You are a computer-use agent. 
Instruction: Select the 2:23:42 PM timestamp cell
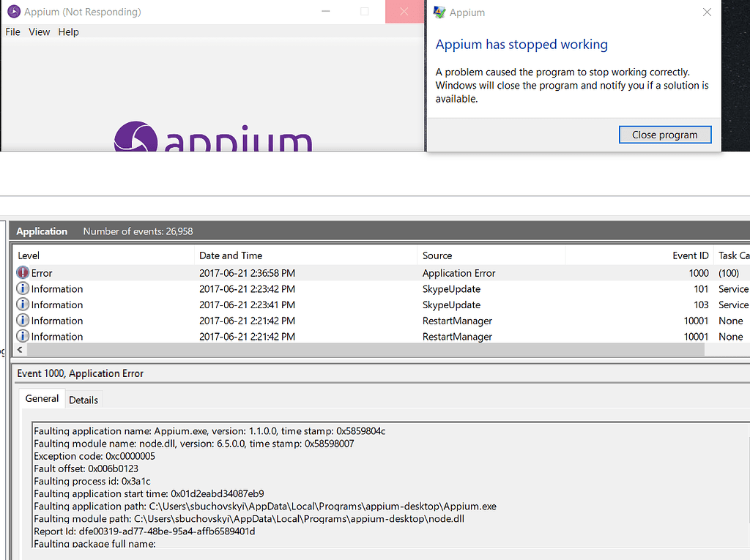pos(248,289)
